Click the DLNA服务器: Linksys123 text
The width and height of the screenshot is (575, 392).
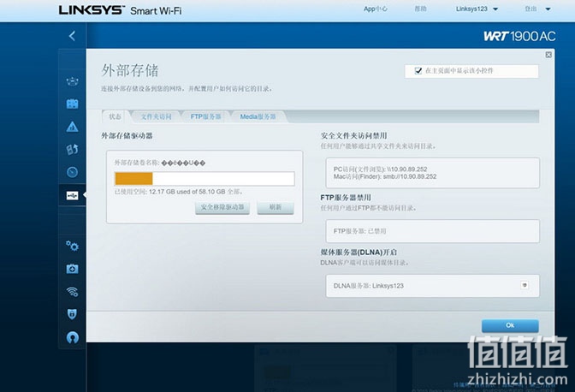[x=368, y=286]
